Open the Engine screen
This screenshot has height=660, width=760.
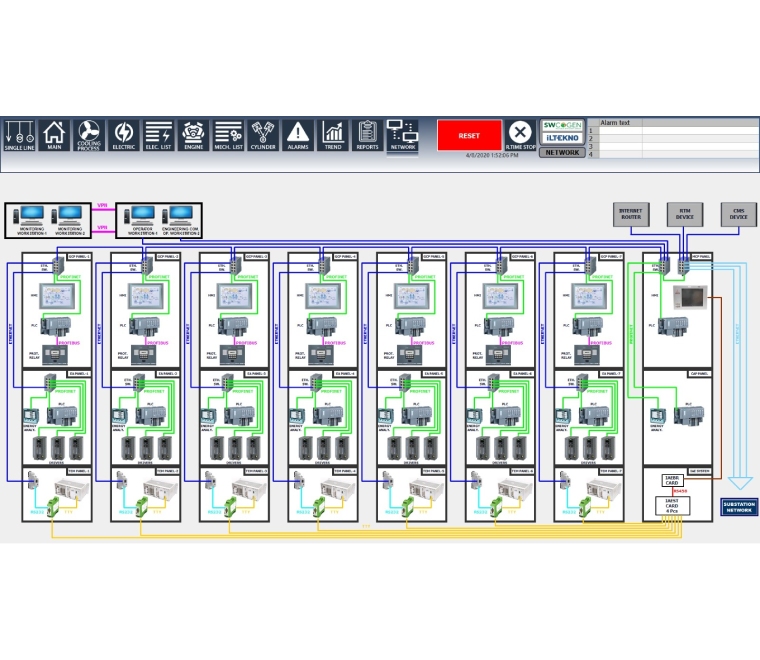(194, 135)
